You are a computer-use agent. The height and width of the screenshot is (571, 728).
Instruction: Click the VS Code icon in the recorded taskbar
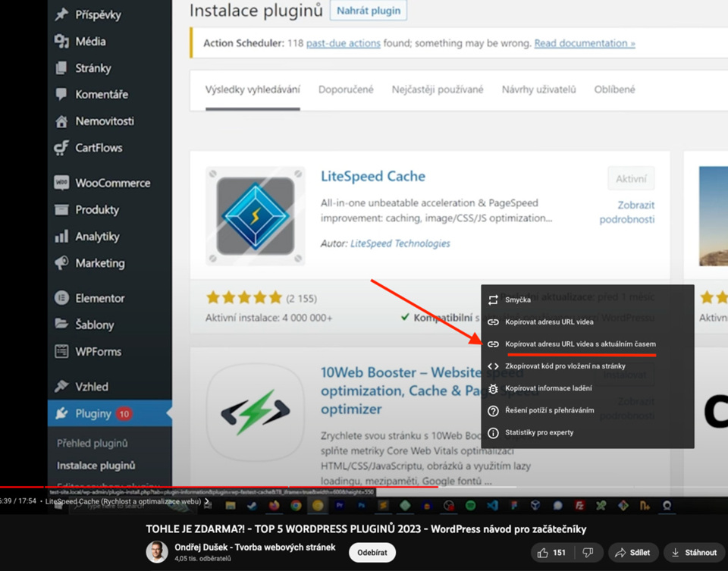[x=492, y=506]
